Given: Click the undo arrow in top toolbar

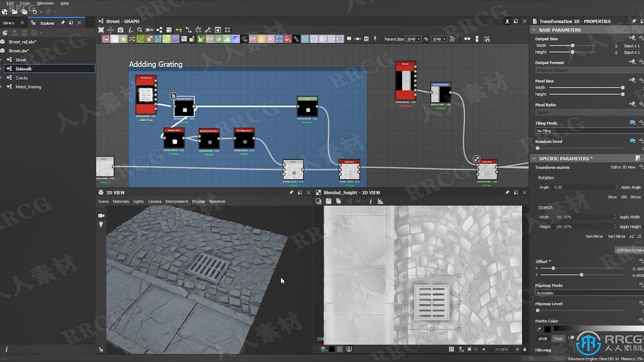Looking at the screenshot, I should 35,12.
